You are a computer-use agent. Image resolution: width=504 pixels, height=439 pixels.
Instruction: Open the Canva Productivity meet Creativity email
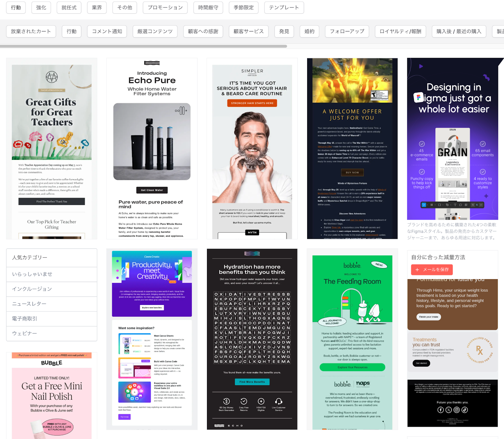(x=152, y=339)
